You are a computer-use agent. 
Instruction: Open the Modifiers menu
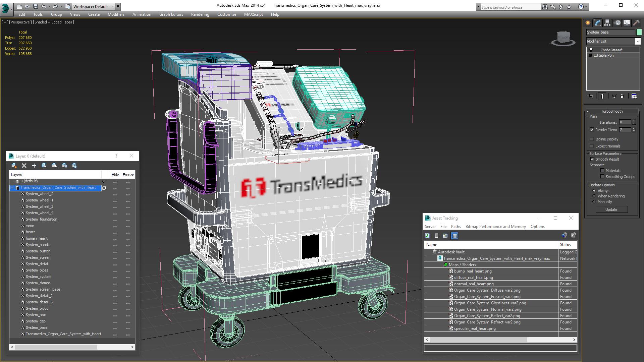[x=116, y=14]
